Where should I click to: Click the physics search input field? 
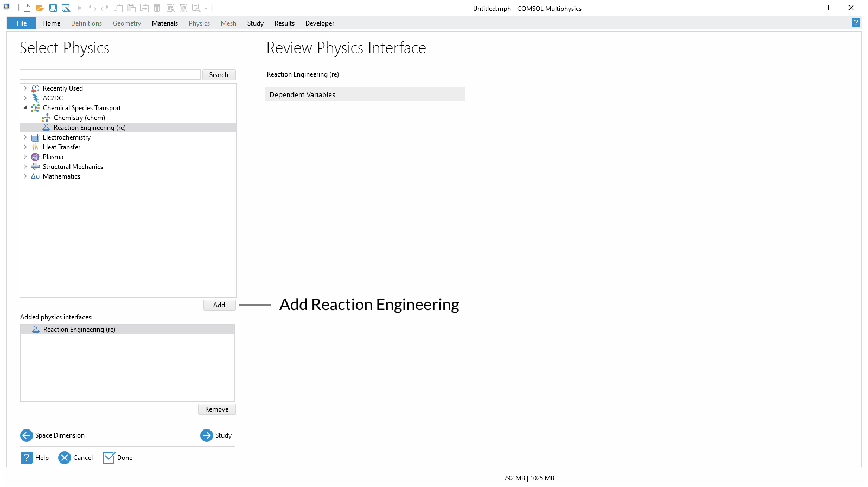coord(110,75)
